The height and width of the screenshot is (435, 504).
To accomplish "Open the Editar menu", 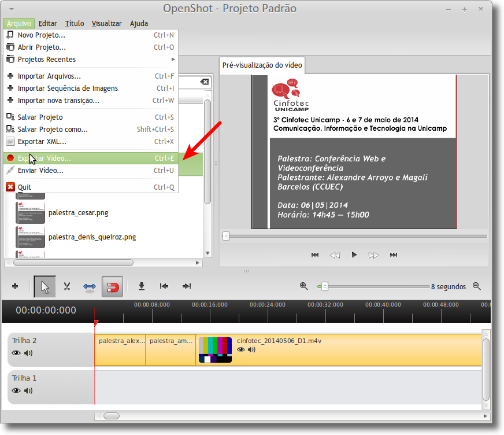I will [47, 24].
